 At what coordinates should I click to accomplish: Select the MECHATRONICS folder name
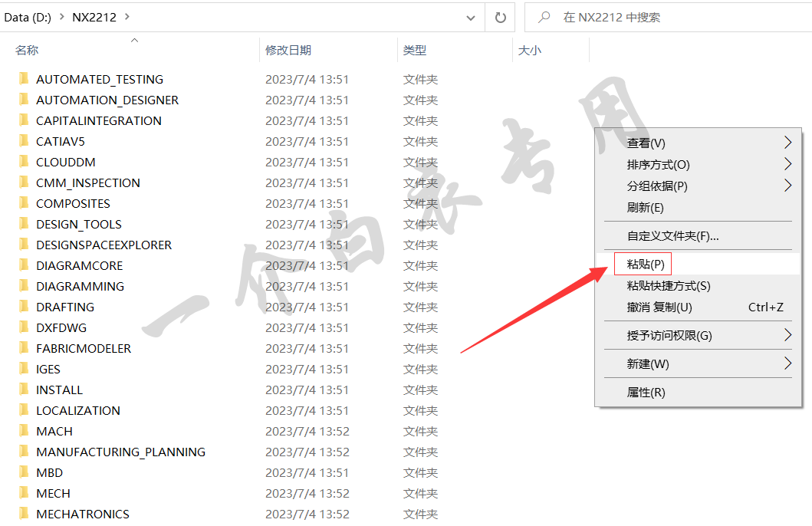click(x=83, y=514)
